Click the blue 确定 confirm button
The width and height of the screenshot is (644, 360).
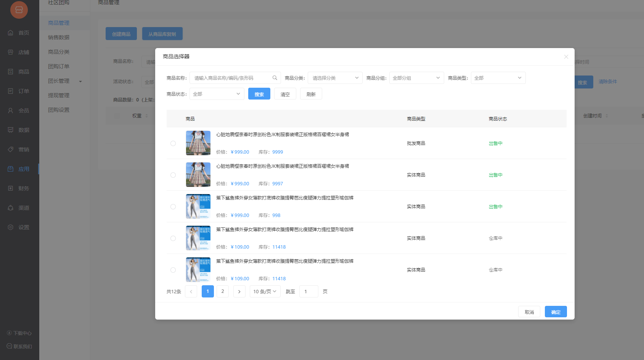pos(556,312)
